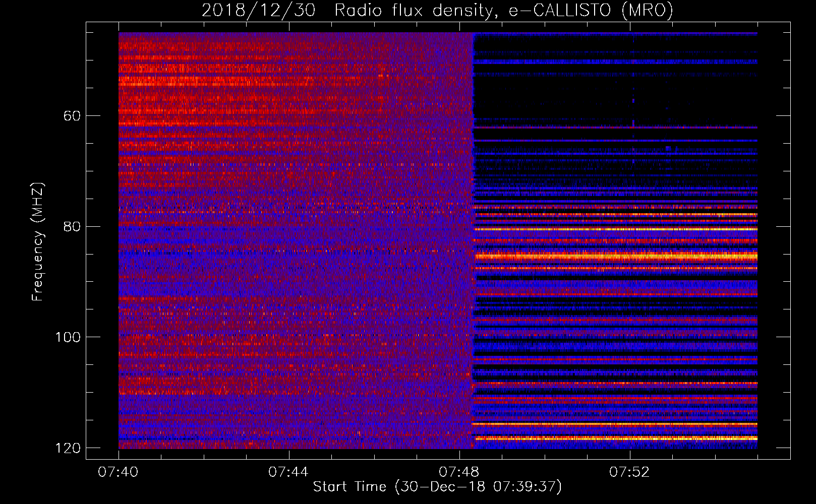Click the 80 frequency tick label
Image resolution: width=816 pixels, height=504 pixels.
coord(72,226)
